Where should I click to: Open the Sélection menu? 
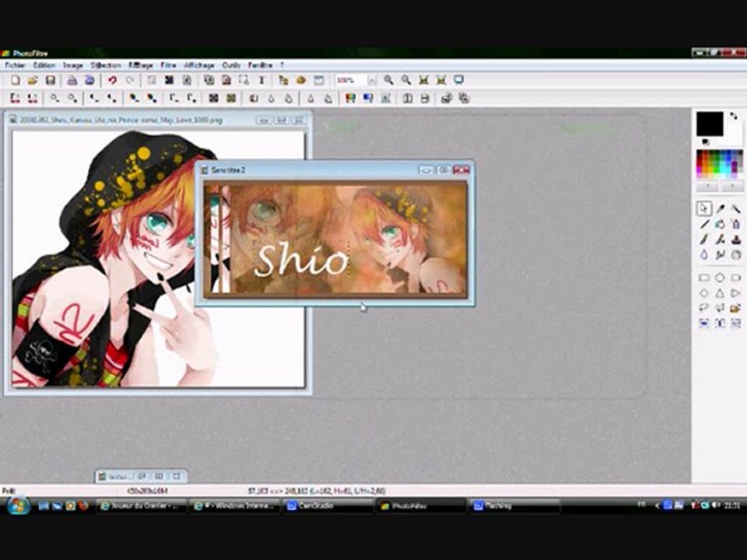click(106, 65)
